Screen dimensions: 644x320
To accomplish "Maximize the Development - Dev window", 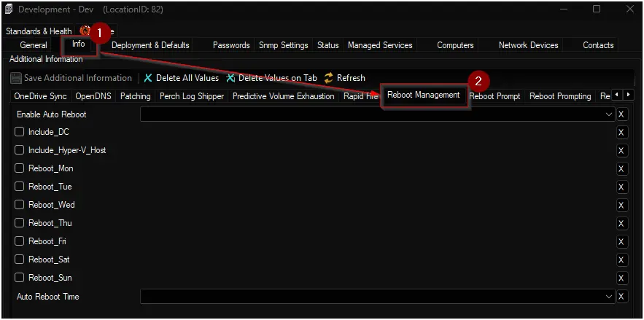I will coord(597,9).
